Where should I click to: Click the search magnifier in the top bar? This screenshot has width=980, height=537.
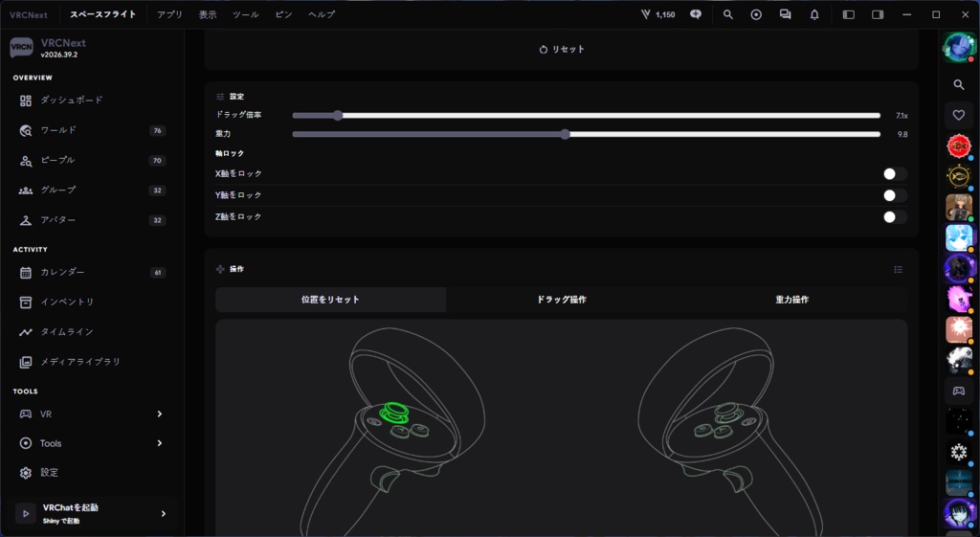727,14
